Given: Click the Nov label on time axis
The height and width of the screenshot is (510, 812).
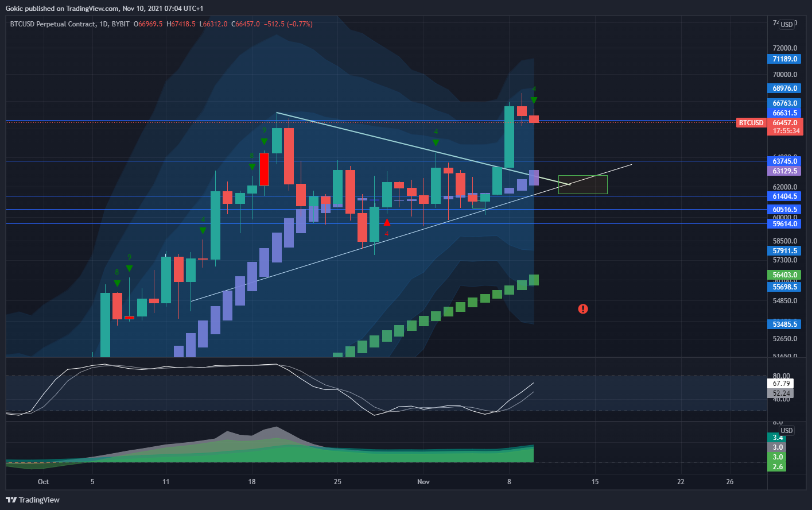Looking at the screenshot, I should (x=424, y=482).
